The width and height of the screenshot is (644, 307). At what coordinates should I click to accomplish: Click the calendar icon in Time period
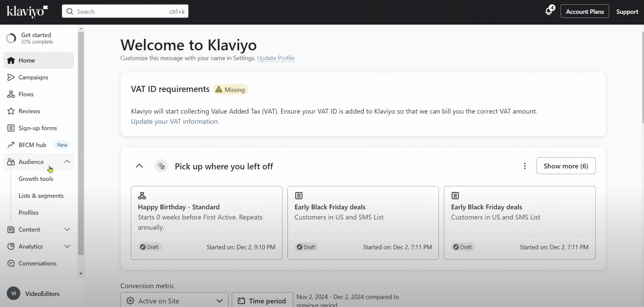241,300
